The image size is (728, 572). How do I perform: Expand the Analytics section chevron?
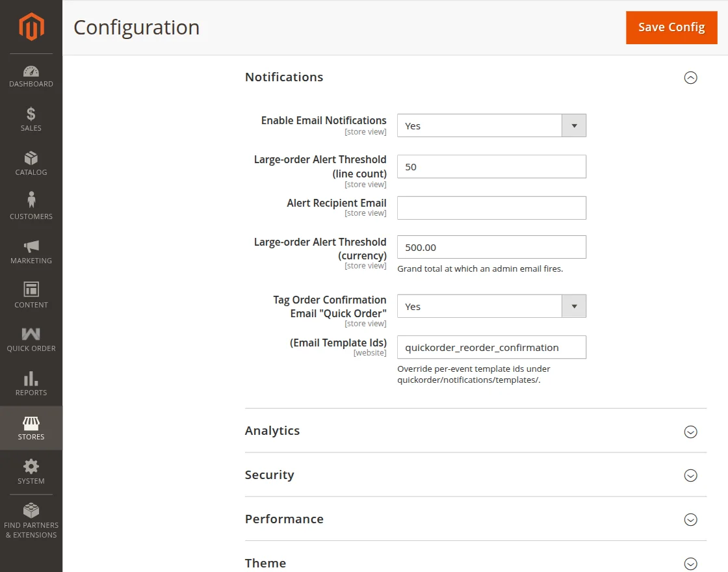coord(690,432)
